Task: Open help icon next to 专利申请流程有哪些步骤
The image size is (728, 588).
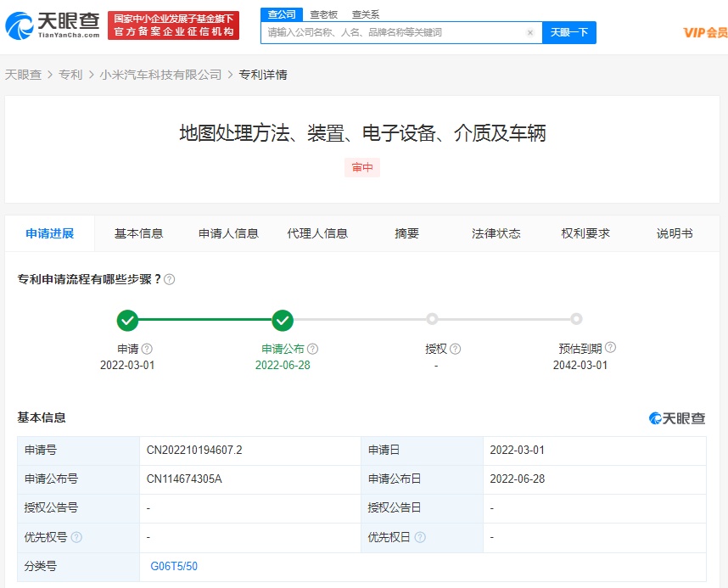Action: point(170,279)
